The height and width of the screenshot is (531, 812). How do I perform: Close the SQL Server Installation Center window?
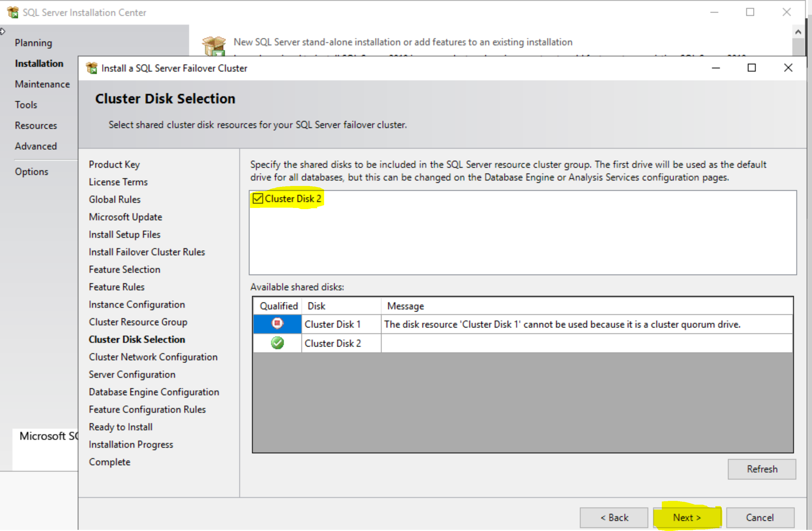pos(787,12)
